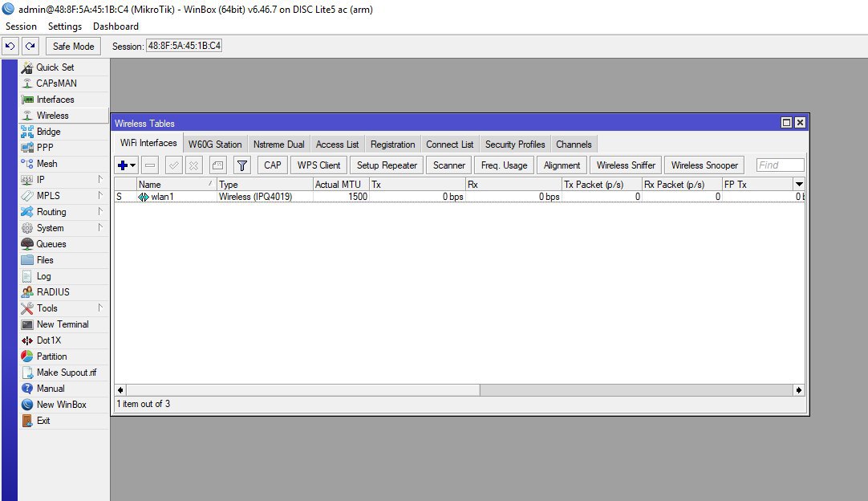Open the Session menu

coord(21,26)
